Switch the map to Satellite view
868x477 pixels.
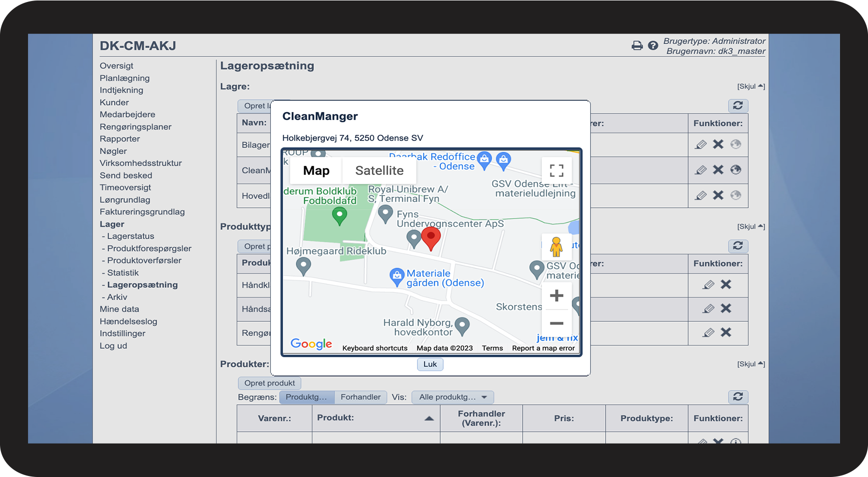(379, 170)
